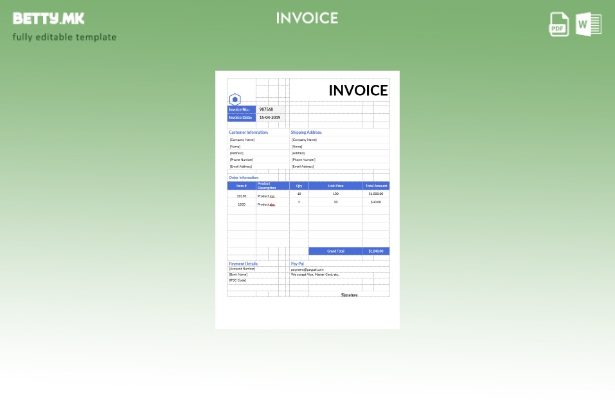
Task: Click the Payment Details section heading
Action: click(x=244, y=263)
